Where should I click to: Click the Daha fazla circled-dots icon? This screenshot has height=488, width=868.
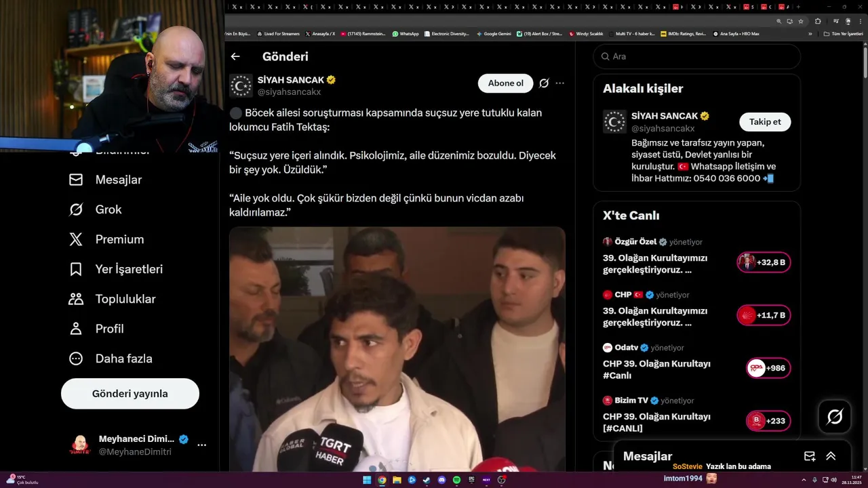coord(76,359)
